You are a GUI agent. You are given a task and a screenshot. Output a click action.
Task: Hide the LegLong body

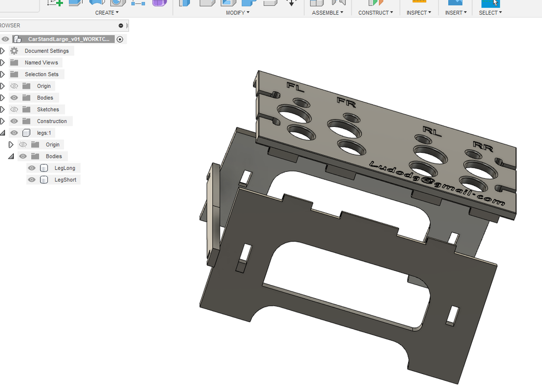click(x=31, y=168)
